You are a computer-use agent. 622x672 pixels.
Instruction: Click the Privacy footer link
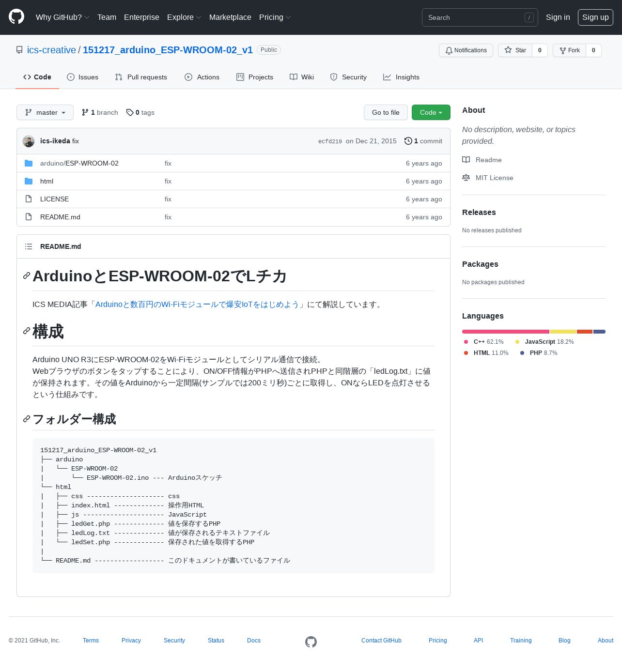tap(131, 641)
